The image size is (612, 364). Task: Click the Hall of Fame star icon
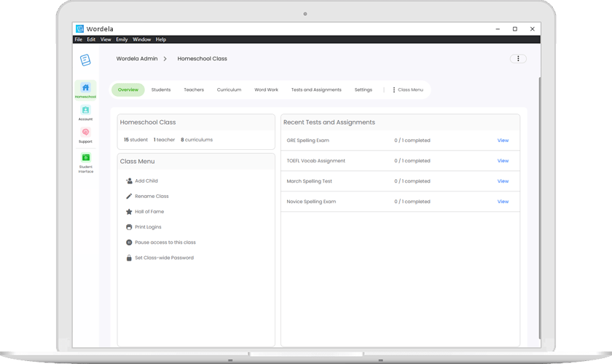[129, 211]
